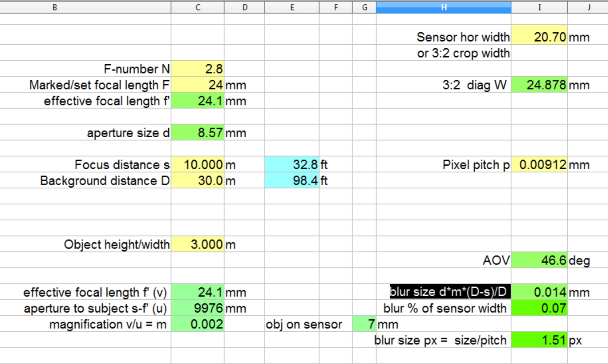
Task: Select the AOV 46.6 result cell
Action: (539, 260)
